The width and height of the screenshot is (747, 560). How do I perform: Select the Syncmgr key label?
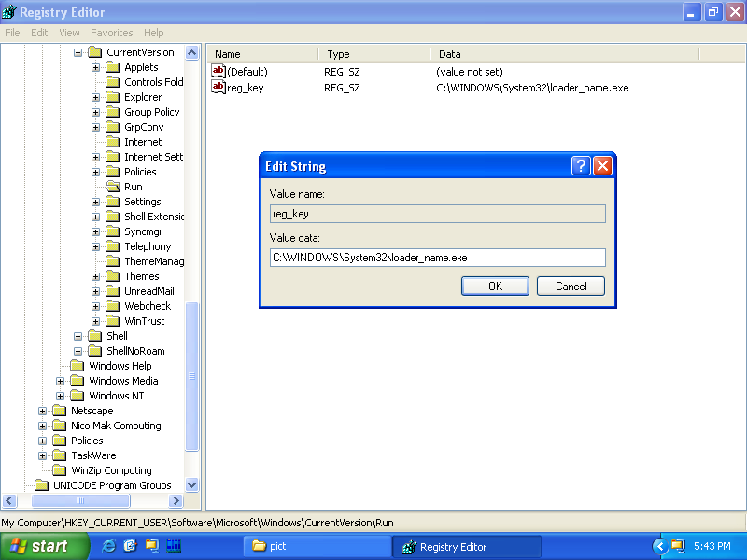tap(144, 231)
